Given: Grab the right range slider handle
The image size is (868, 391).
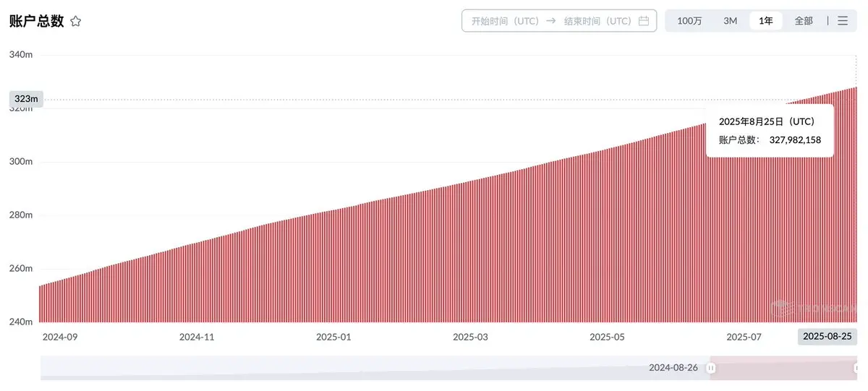Looking at the screenshot, I should click(x=857, y=368).
